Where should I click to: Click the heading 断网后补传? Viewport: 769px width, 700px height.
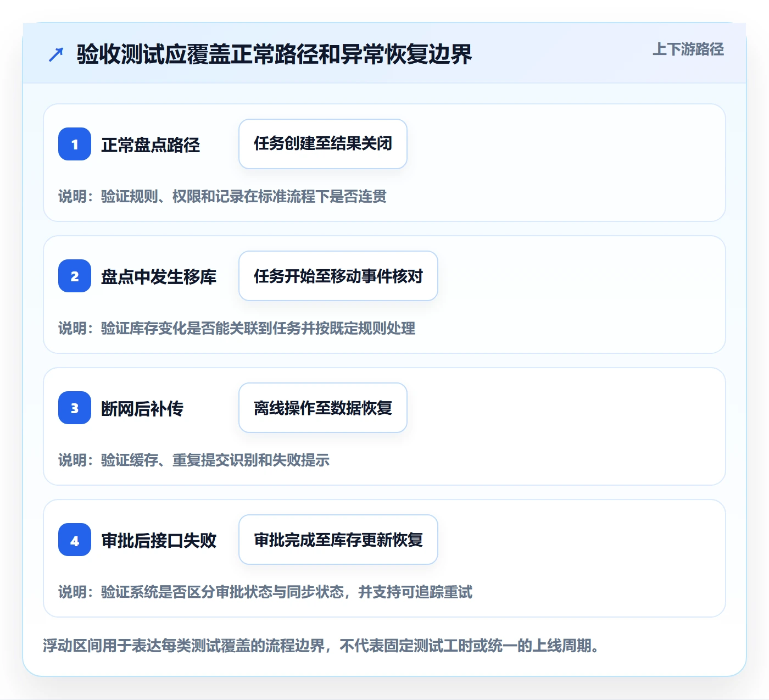click(142, 409)
